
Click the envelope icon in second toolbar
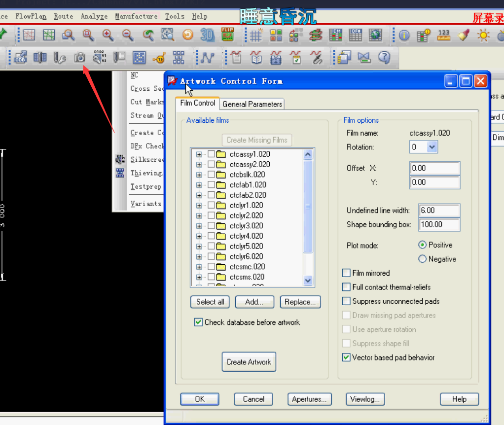point(364,58)
